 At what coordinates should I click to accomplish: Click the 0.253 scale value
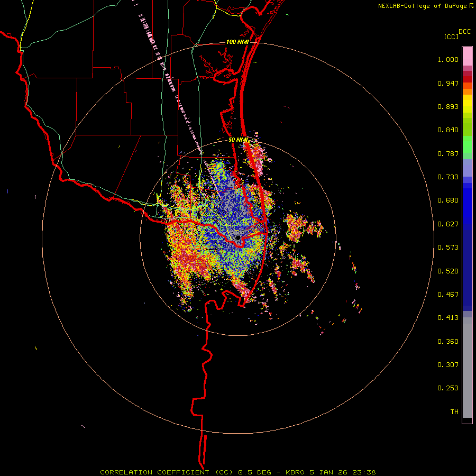tap(448, 388)
